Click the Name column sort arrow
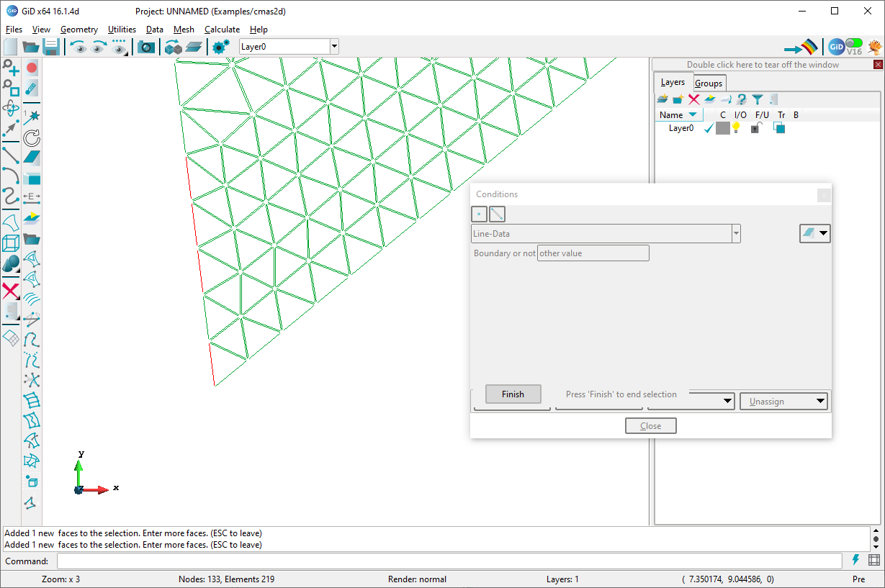Viewport: 885px width, 588px height. click(x=693, y=114)
